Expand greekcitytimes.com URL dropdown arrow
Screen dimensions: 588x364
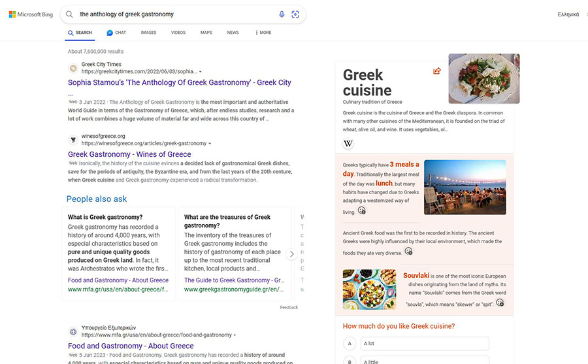(201, 72)
